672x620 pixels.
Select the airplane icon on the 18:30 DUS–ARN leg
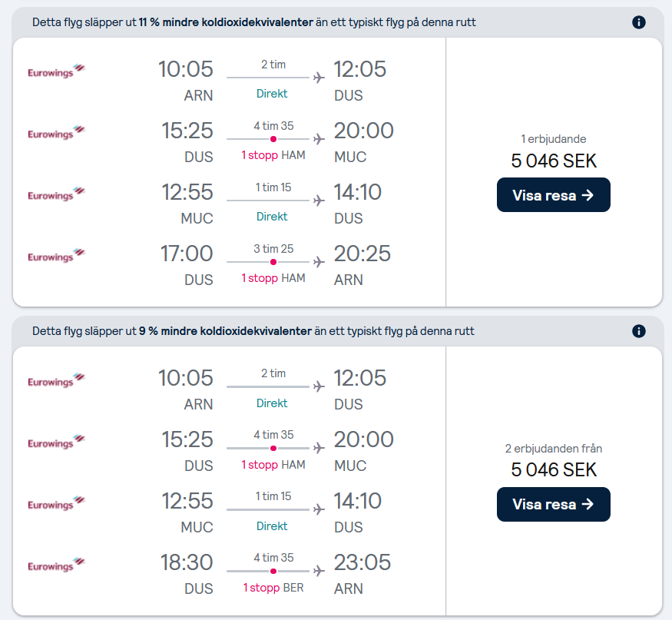(319, 570)
